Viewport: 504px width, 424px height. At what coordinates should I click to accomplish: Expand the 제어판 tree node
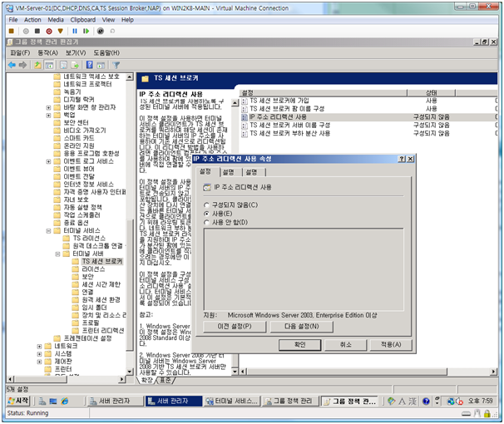39,362
